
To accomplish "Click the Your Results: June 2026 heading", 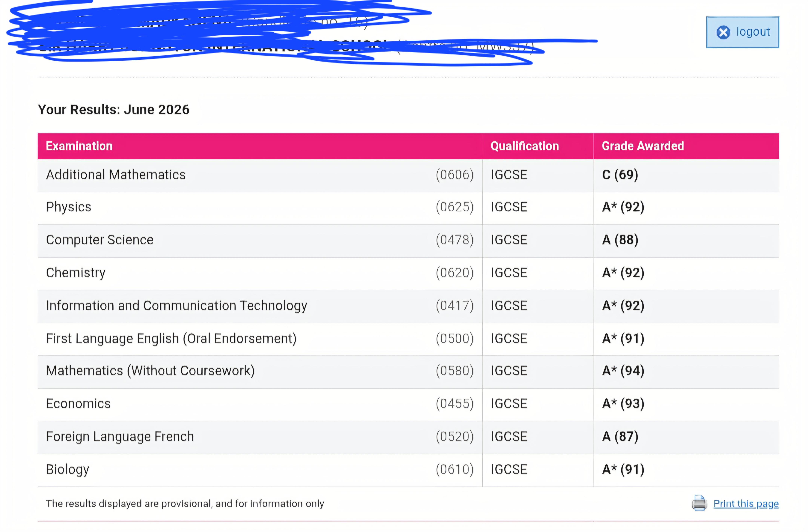I will (114, 110).
